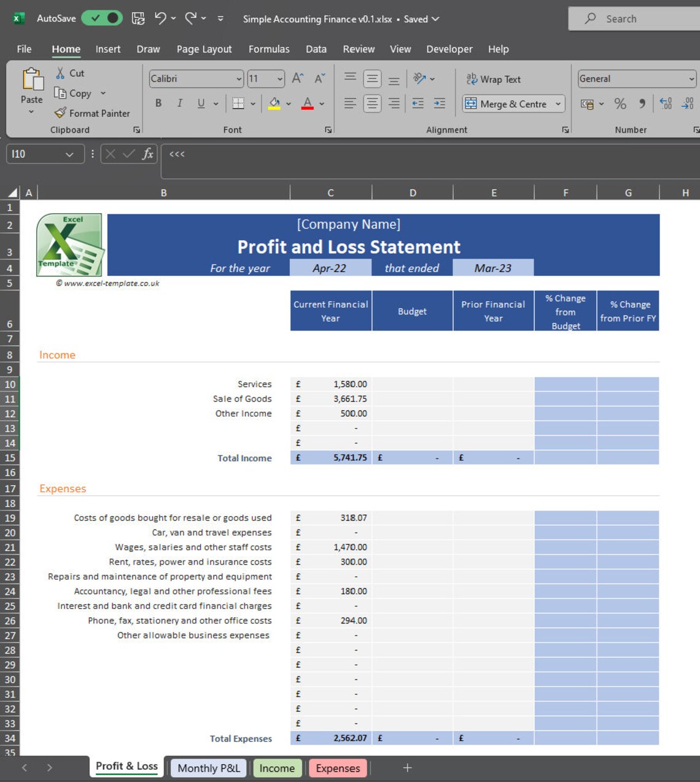Switch to the Formulas ribbon tab

(269, 49)
